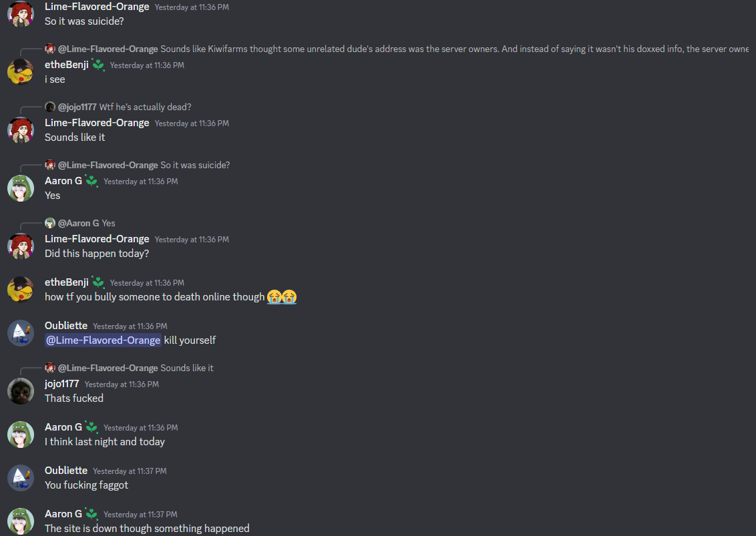Open Oubliette's avatar on the 11:37 PM message
The image size is (756, 536).
(x=21, y=478)
